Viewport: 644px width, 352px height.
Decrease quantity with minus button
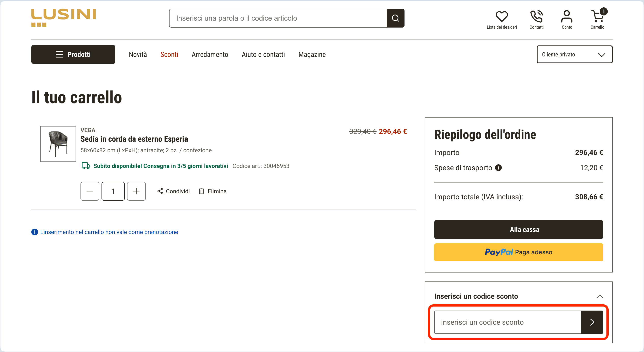tap(90, 191)
